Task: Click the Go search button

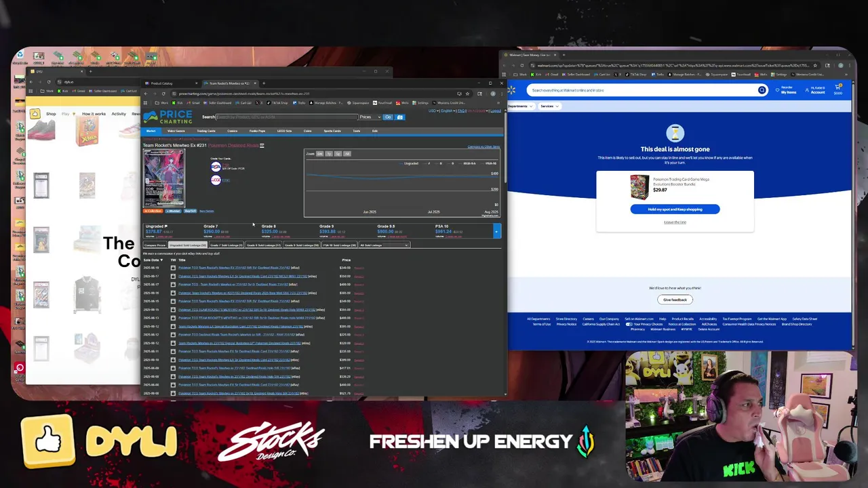Action: pyautogui.click(x=388, y=117)
